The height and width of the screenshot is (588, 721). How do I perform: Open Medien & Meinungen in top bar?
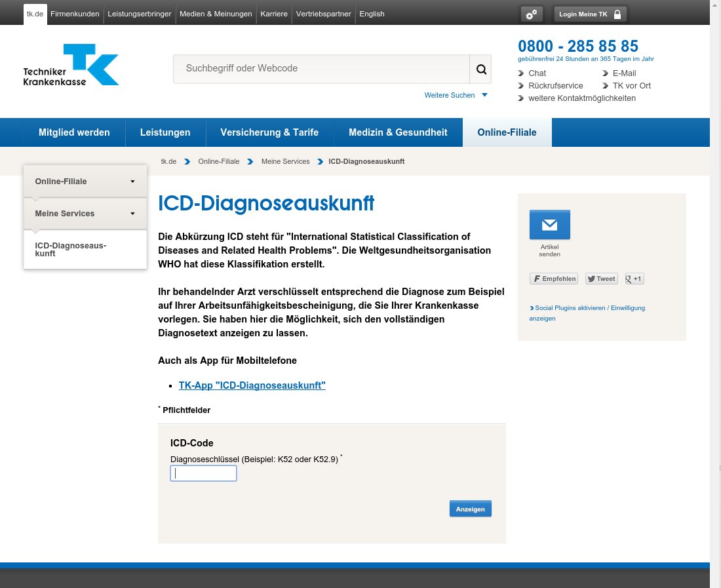coord(216,14)
